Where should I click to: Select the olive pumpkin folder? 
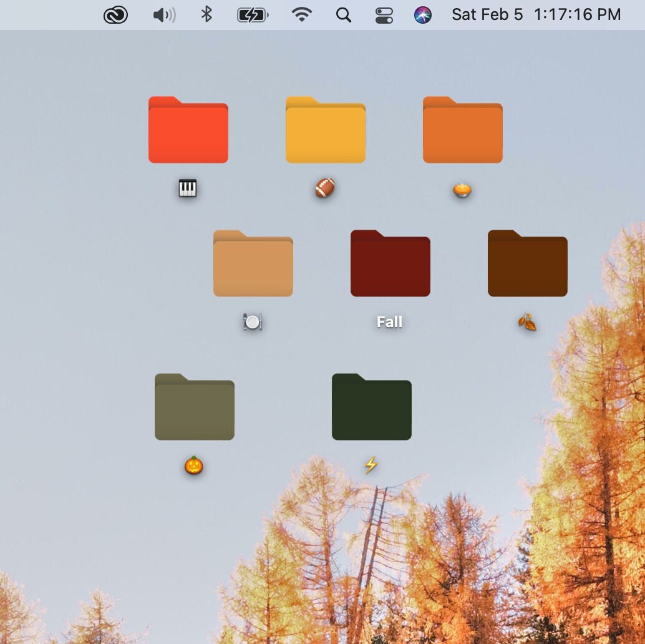point(194,407)
